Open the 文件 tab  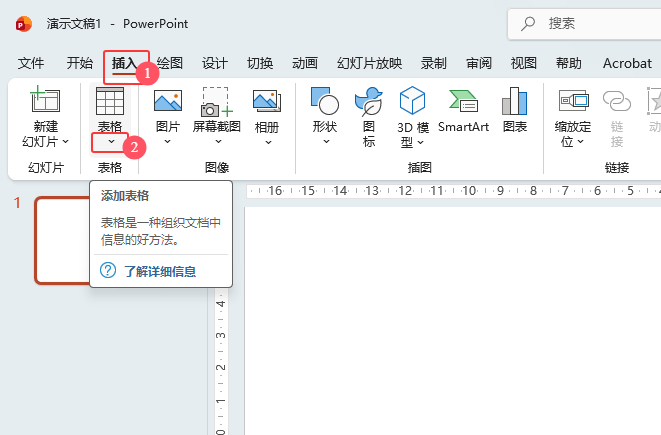coord(31,63)
